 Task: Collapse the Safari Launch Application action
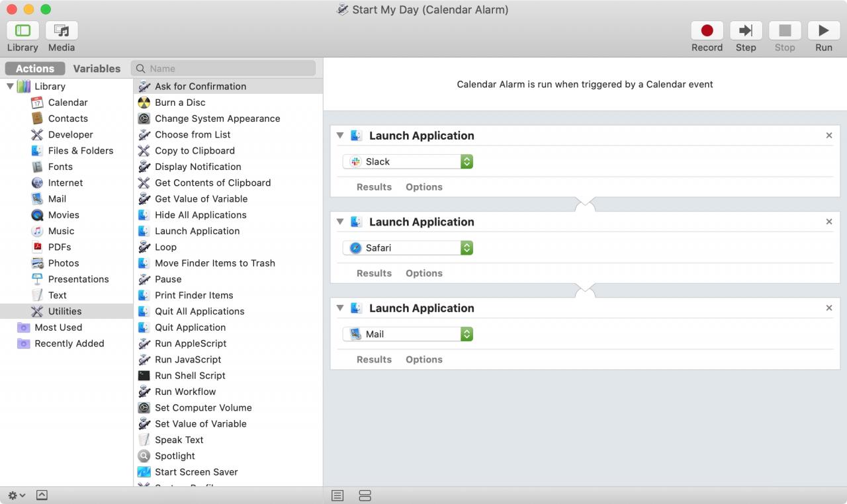[339, 222]
